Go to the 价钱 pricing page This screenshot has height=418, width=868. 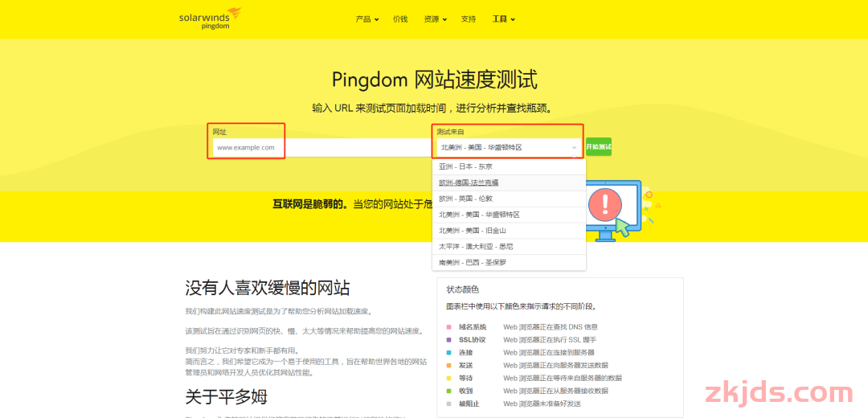coord(400,18)
